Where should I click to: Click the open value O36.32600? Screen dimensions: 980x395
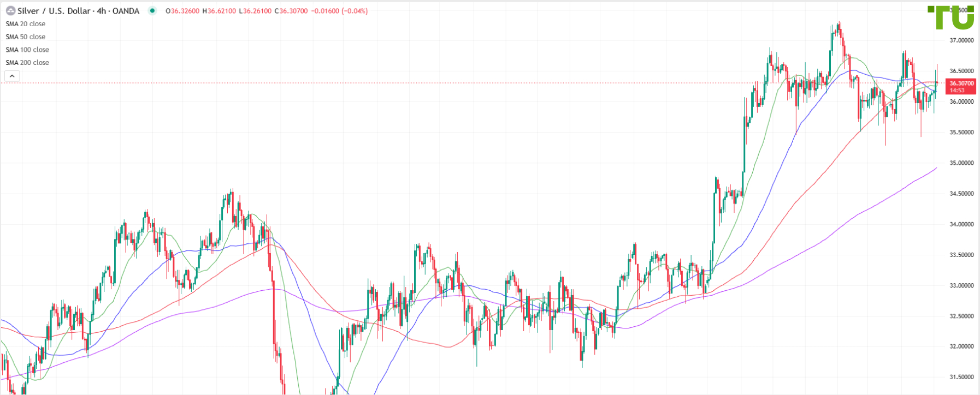coord(182,11)
